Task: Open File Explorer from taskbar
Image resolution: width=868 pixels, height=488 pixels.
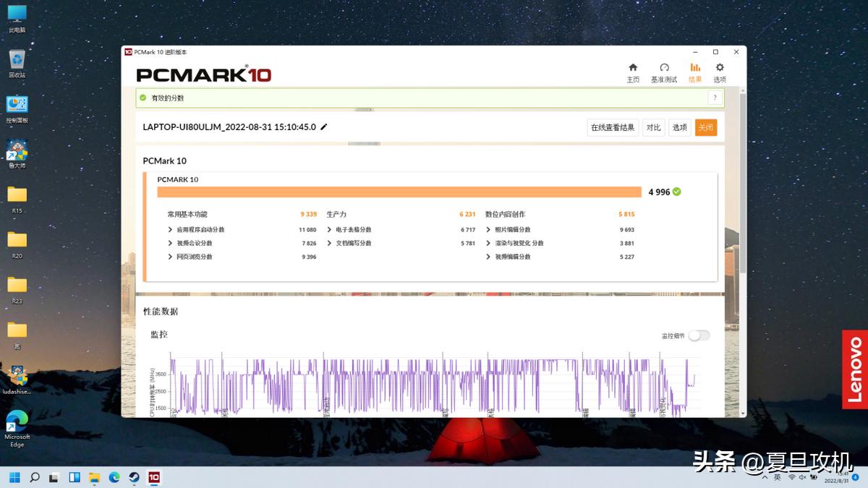Action: click(94, 477)
